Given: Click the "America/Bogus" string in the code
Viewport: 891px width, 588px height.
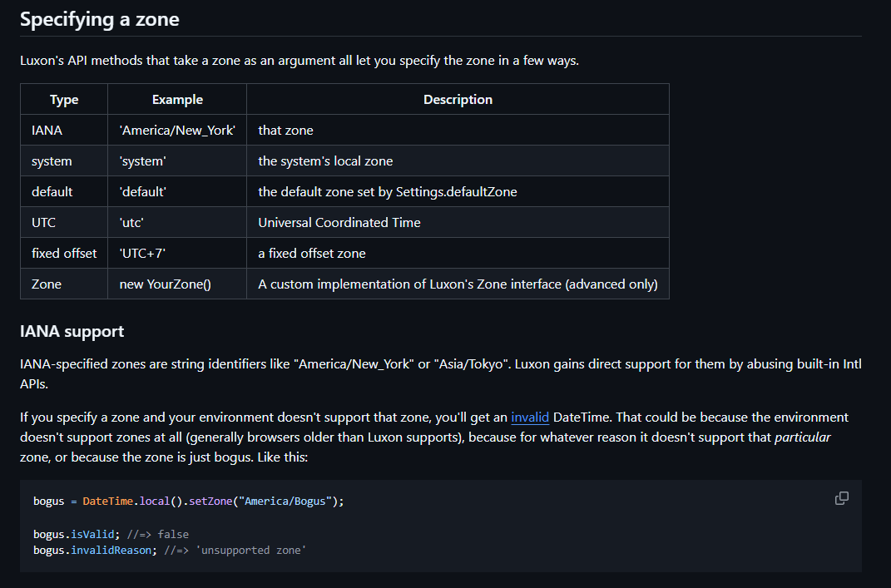Looking at the screenshot, I should [x=290, y=502].
